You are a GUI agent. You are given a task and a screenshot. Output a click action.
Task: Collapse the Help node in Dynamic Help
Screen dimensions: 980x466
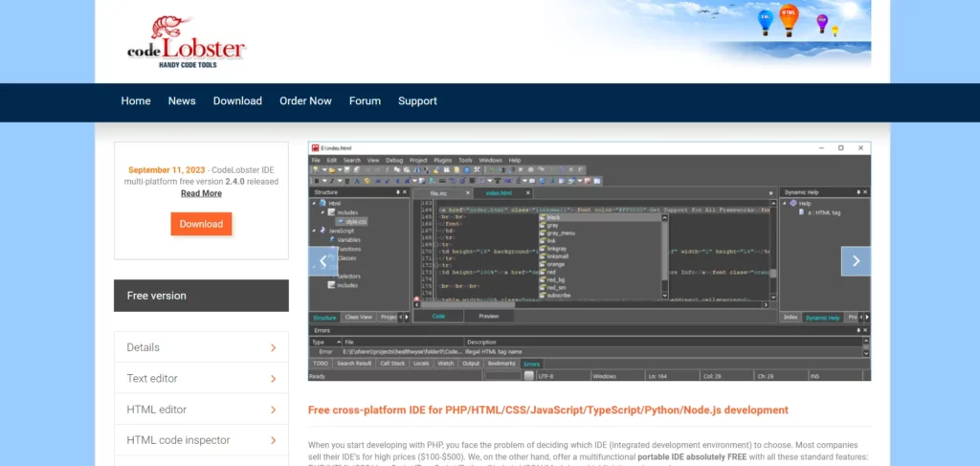(x=786, y=203)
